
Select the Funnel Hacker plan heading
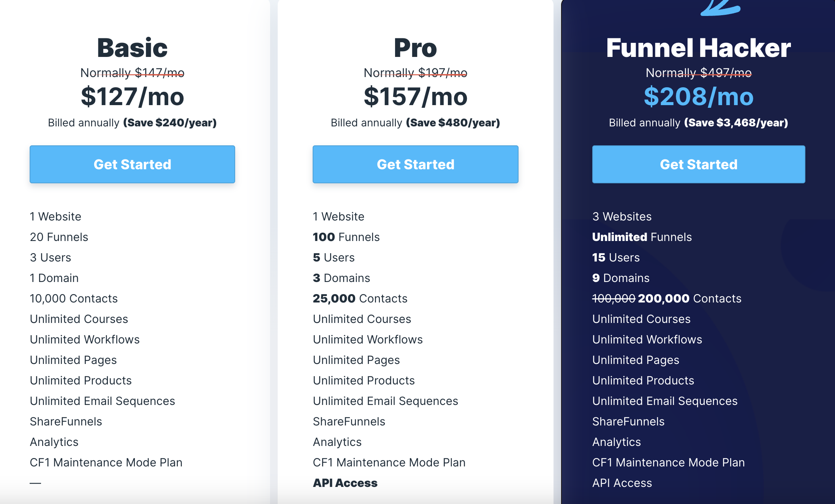click(698, 47)
